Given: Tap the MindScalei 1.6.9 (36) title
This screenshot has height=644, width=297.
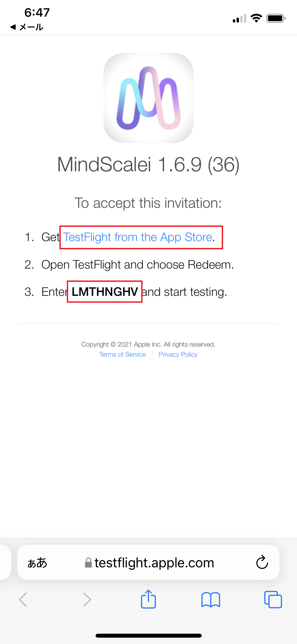Looking at the screenshot, I should 148,164.
